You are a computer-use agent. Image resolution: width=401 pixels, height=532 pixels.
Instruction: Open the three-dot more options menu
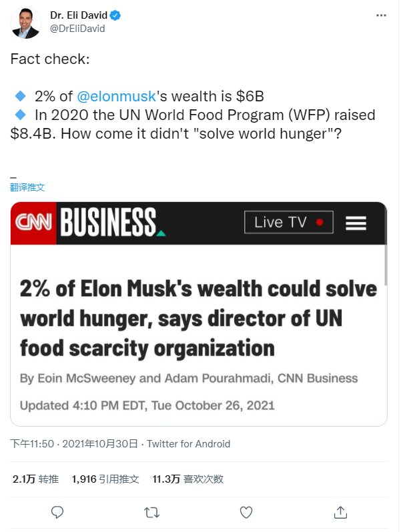380,15
